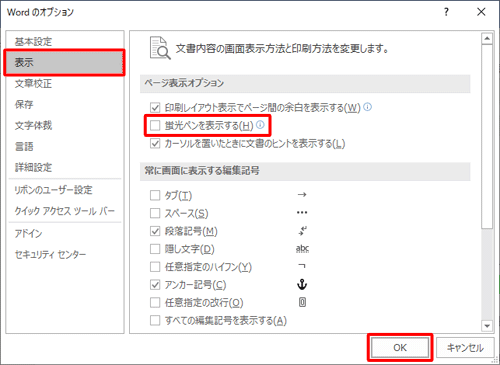Click info icon next to 余白を表示する(W)
500x365 pixels.
coord(367,107)
